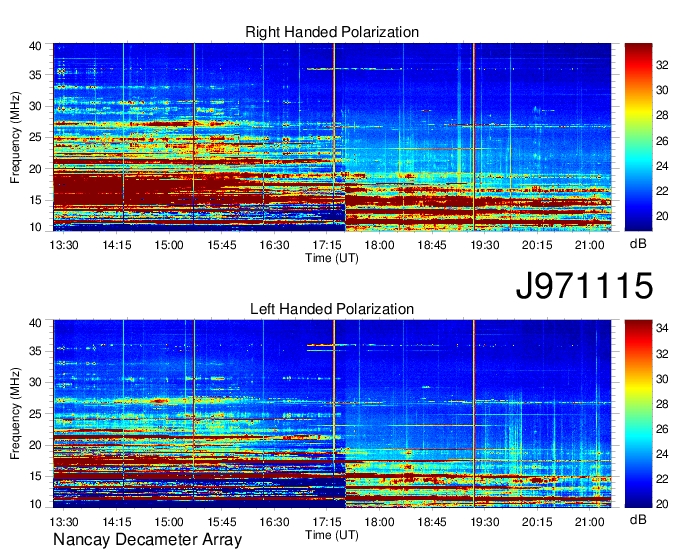Click the 35 MHz tick on the right-handed plot

pos(35,75)
